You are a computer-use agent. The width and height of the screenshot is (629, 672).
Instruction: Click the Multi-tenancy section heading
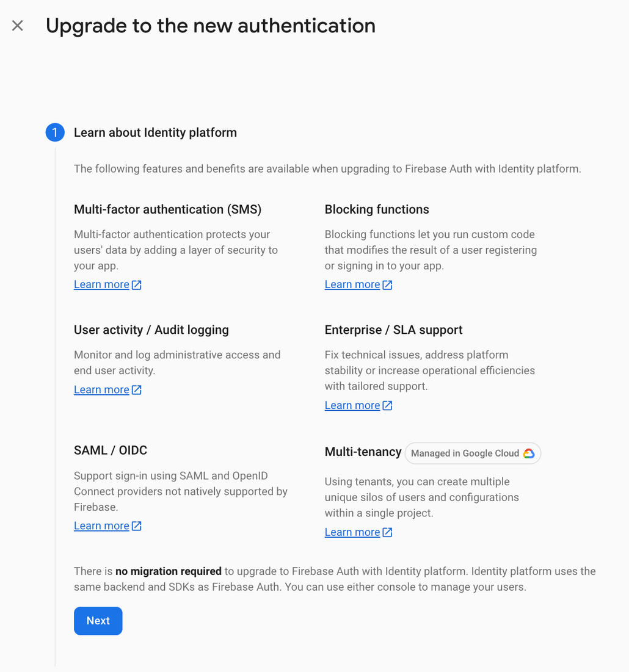(x=363, y=452)
